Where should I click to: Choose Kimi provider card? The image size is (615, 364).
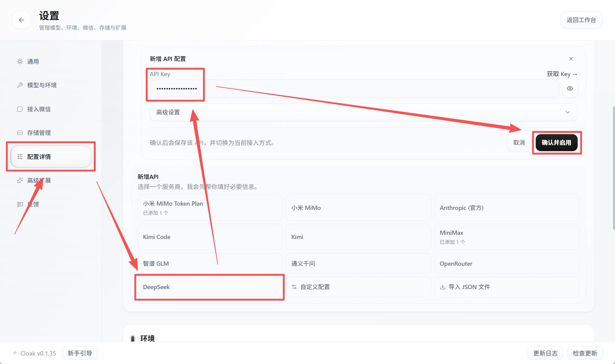[x=358, y=237]
